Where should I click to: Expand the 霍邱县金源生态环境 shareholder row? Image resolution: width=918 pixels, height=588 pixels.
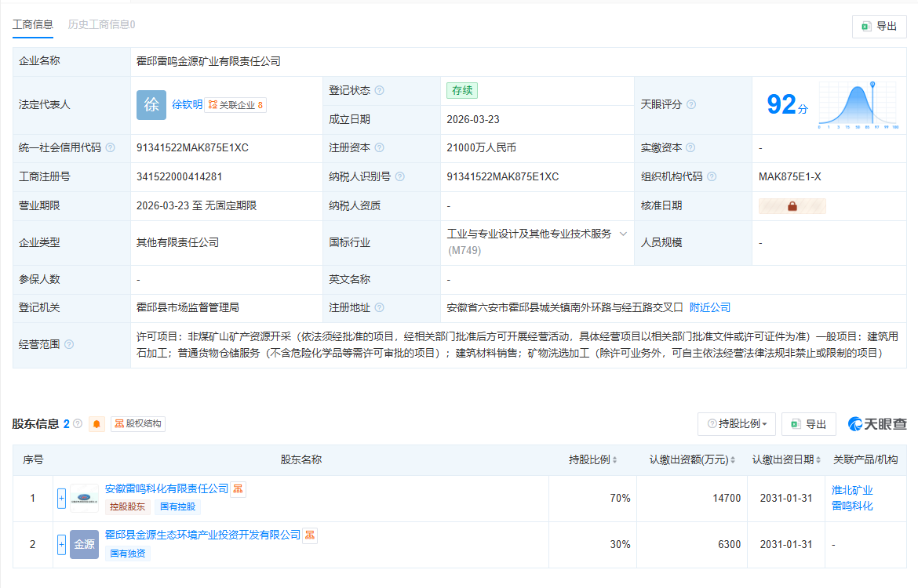61,544
